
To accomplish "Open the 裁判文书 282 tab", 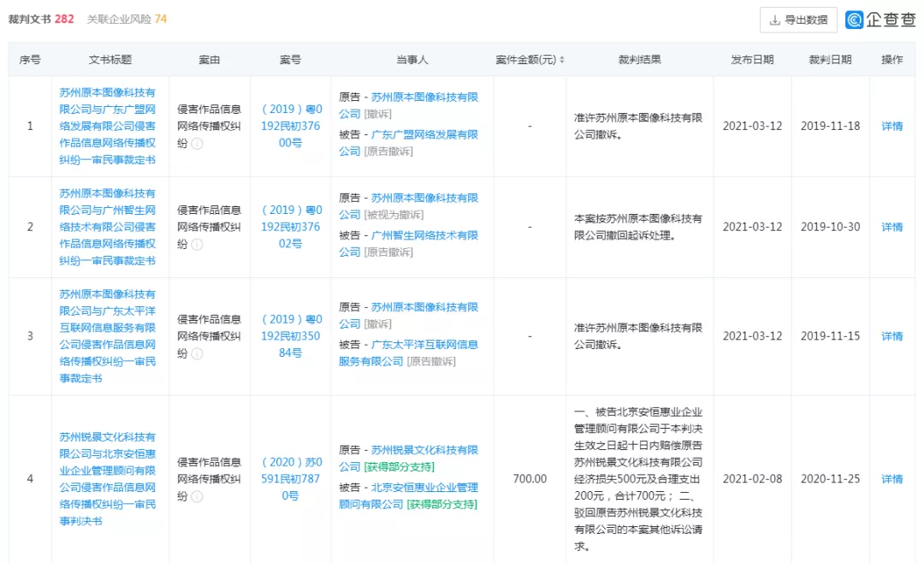I will [x=41, y=19].
